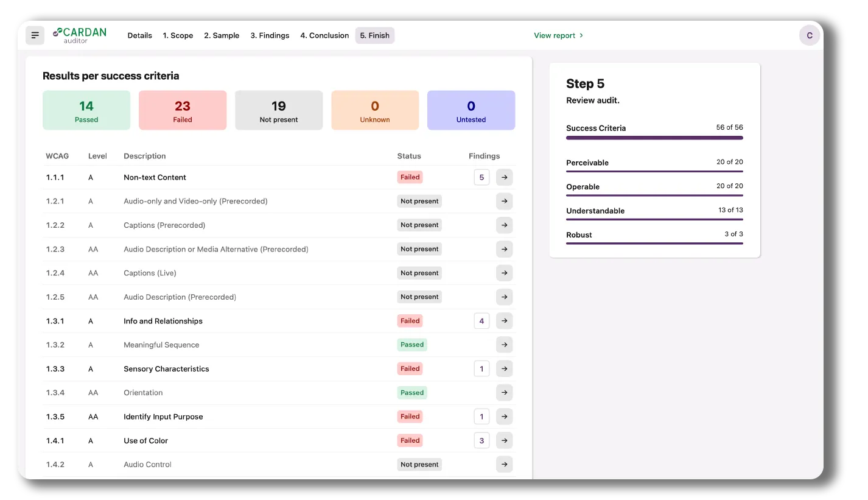Switch to the 3. Findings step
Viewport: 868px width, 500px height.
pos(270,35)
